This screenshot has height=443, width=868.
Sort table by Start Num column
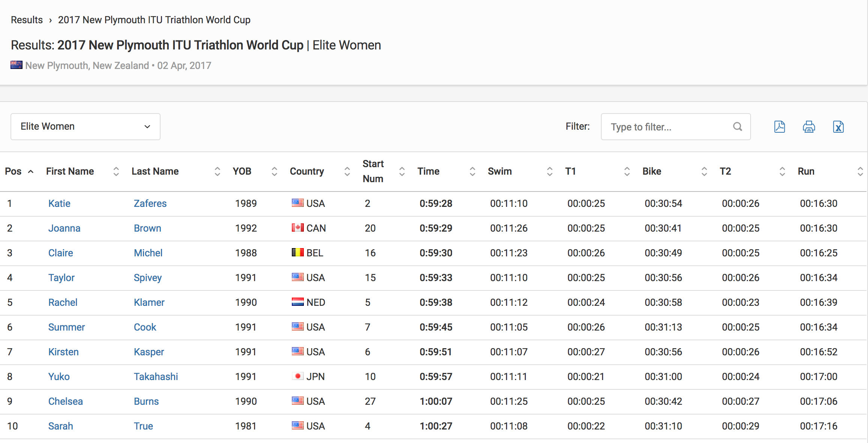point(383,171)
